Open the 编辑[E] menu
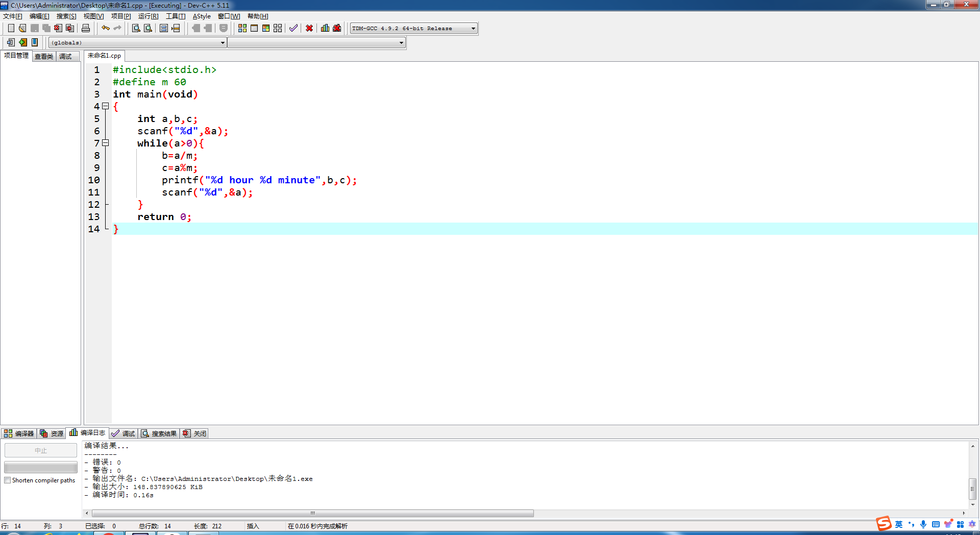Viewport: 980px width, 535px height. tap(39, 16)
